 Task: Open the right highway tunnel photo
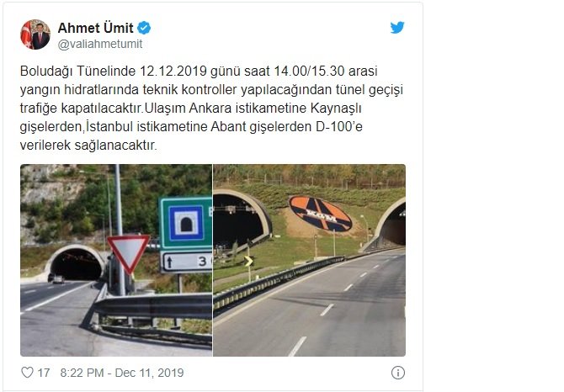(x=309, y=260)
